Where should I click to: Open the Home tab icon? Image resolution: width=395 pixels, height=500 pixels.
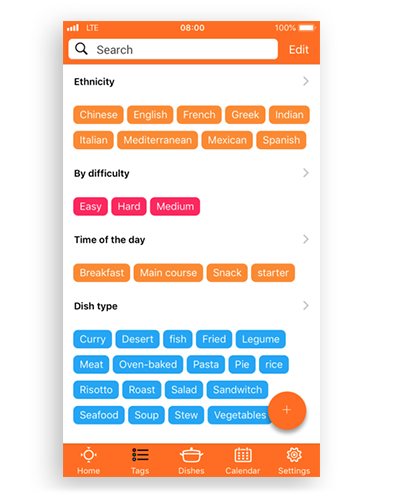(x=89, y=455)
